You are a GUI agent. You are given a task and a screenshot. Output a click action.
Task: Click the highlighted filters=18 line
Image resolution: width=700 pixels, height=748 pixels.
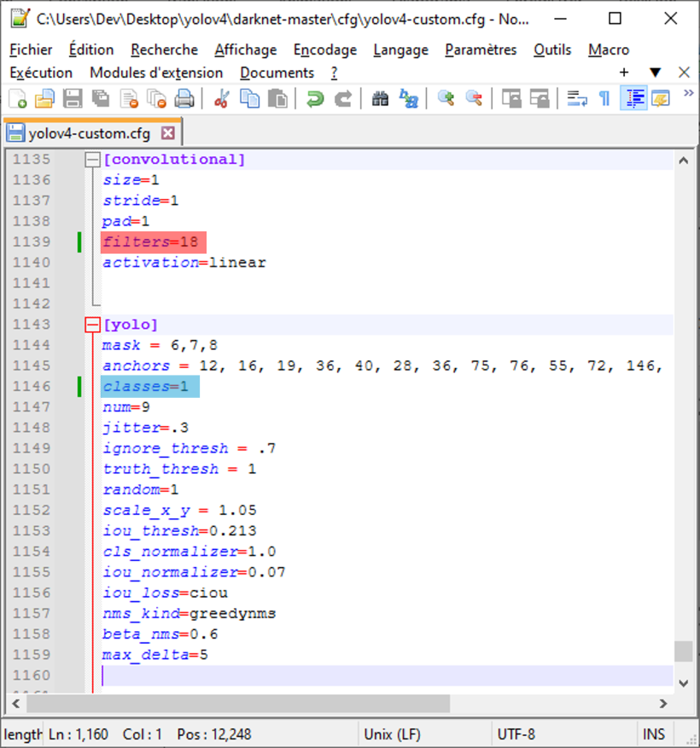pyautogui.click(x=154, y=242)
